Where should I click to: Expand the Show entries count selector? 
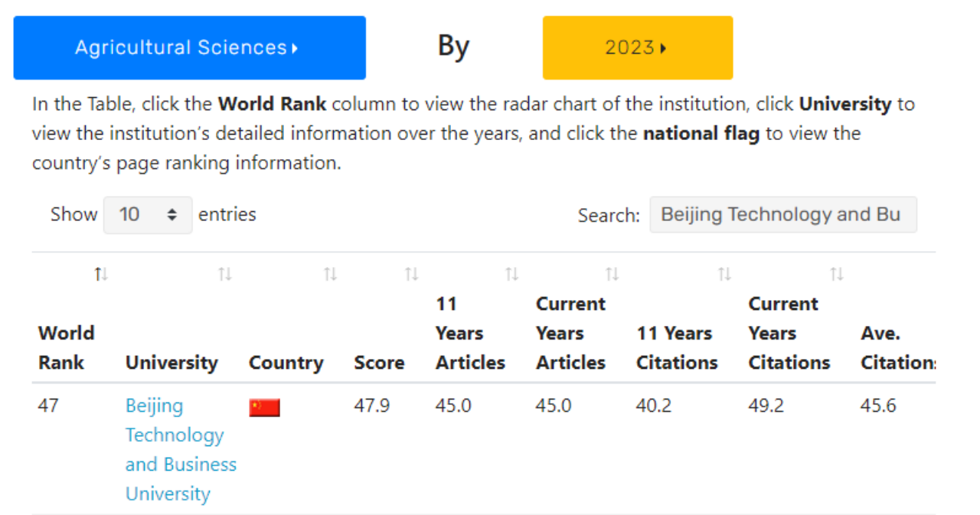(147, 215)
